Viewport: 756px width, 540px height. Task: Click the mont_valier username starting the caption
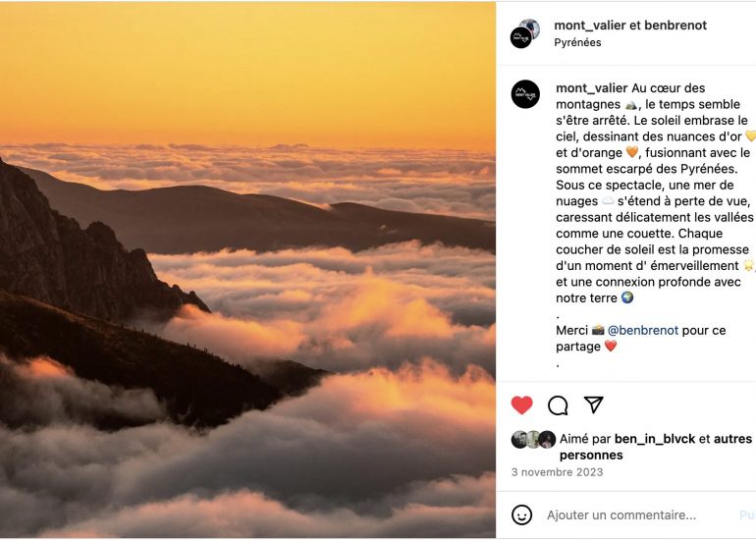[592, 88]
